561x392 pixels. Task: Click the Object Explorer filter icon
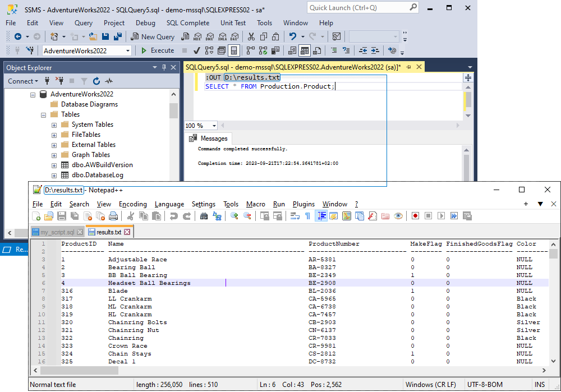(x=84, y=81)
